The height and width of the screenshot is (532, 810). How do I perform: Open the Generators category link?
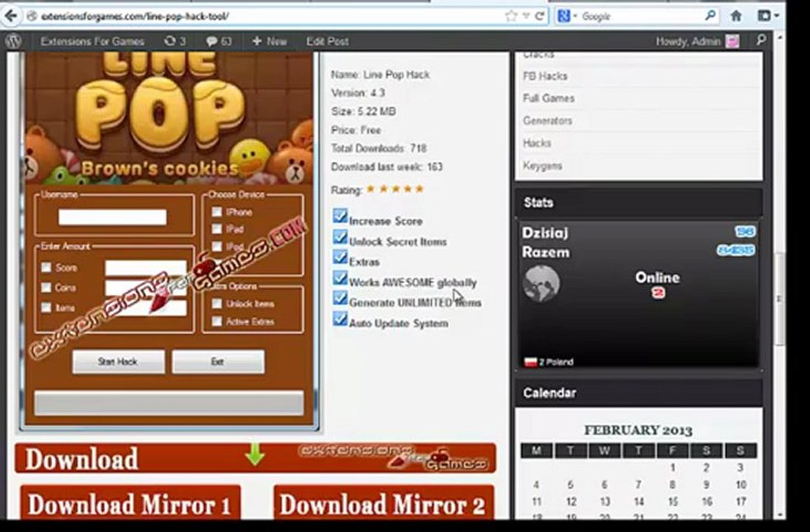548,121
